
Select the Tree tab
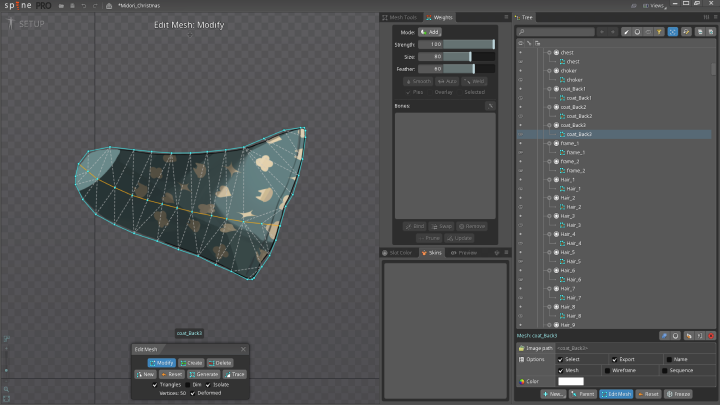pyautogui.click(x=523, y=17)
